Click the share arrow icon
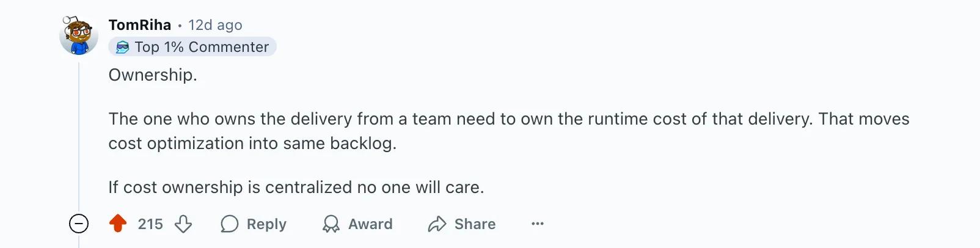 tap(437, 224)
